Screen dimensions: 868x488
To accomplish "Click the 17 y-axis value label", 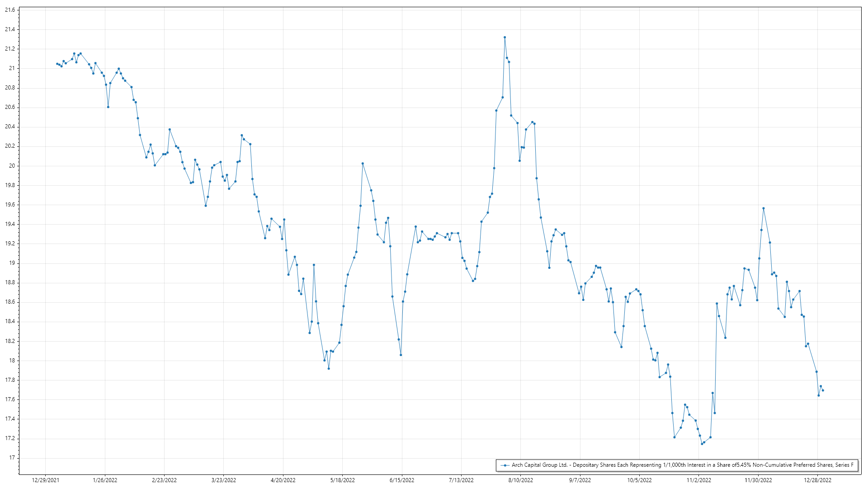I will click(12, 458).
